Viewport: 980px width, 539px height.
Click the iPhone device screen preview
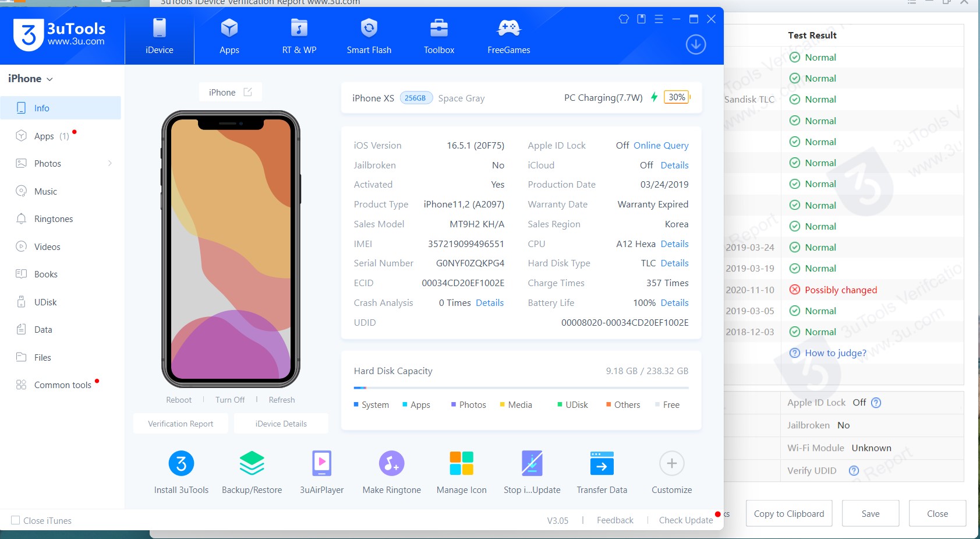coord(231,249)
